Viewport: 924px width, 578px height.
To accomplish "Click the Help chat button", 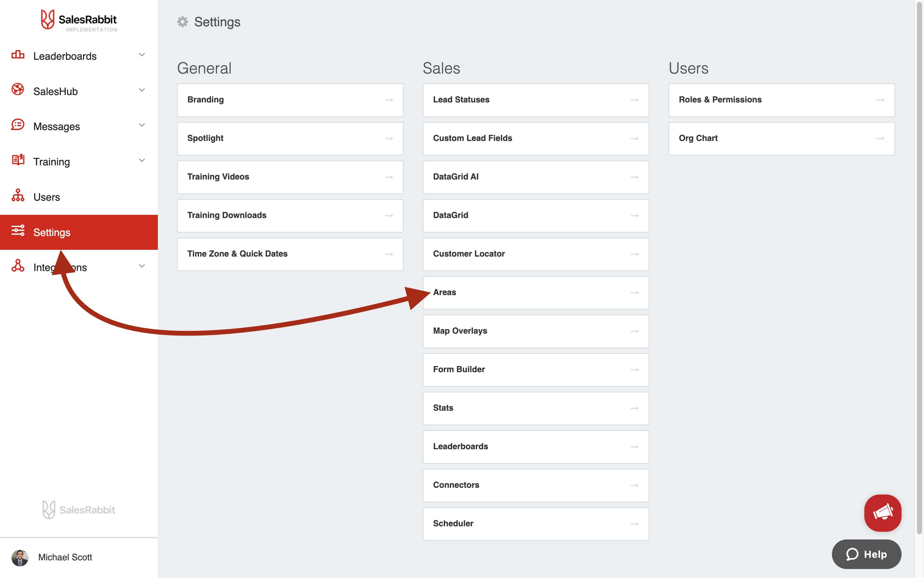I will point(867,554).
